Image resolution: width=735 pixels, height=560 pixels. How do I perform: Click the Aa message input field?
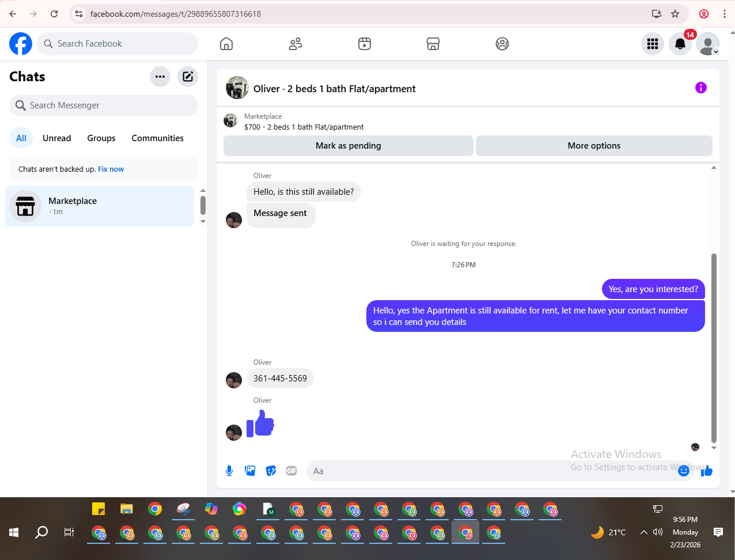tap(490, 471)
